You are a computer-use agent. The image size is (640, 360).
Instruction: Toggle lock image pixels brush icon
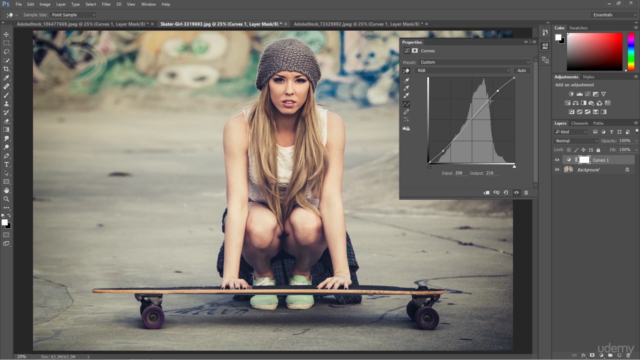click(576, 150)
